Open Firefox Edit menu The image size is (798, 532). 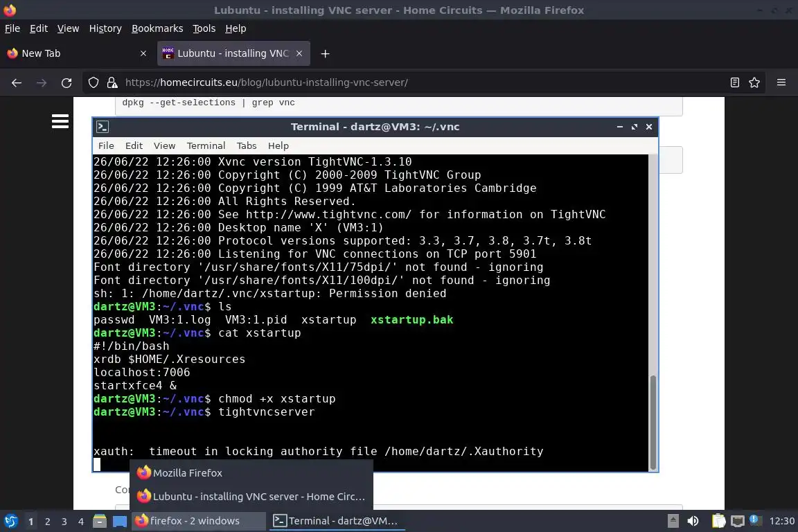pyautogui.click(x=39, y=28)
